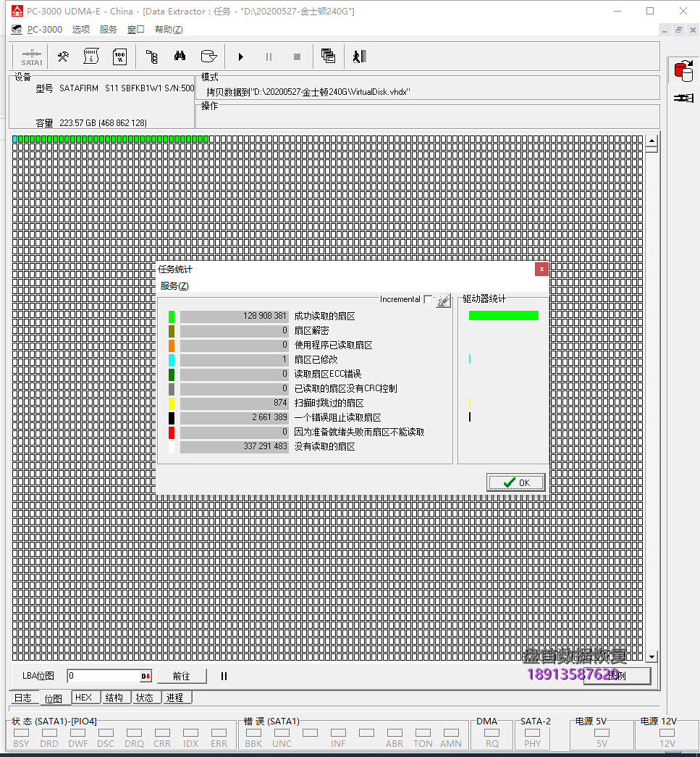Open the hammer and wrench utilities tool
This screenshot has height=757, width=700.
pos(63,57)
